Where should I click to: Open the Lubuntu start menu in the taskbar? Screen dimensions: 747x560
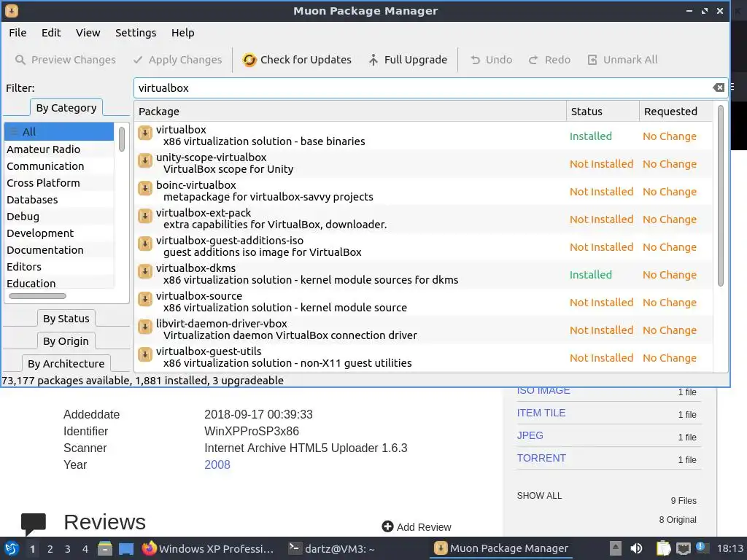click(x=12, y=548)
